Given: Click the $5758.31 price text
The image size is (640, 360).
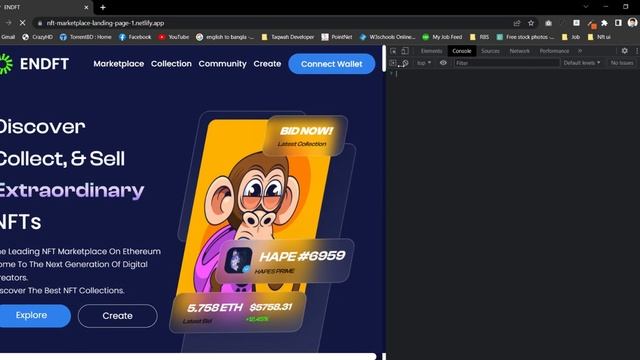Looking at the screenshot, I should pos(271,307).
